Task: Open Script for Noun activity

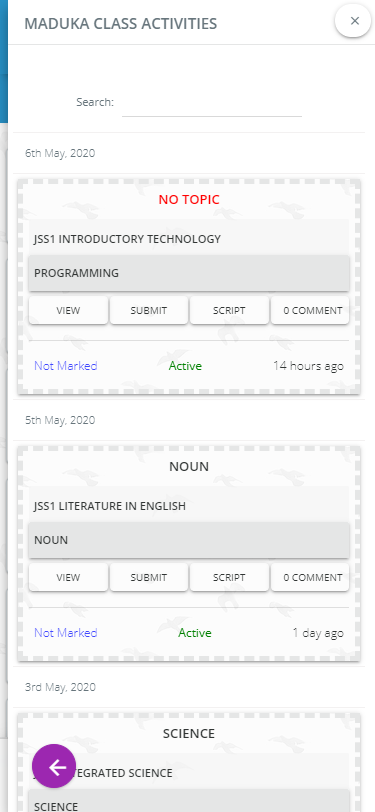Action: (229, 577)
